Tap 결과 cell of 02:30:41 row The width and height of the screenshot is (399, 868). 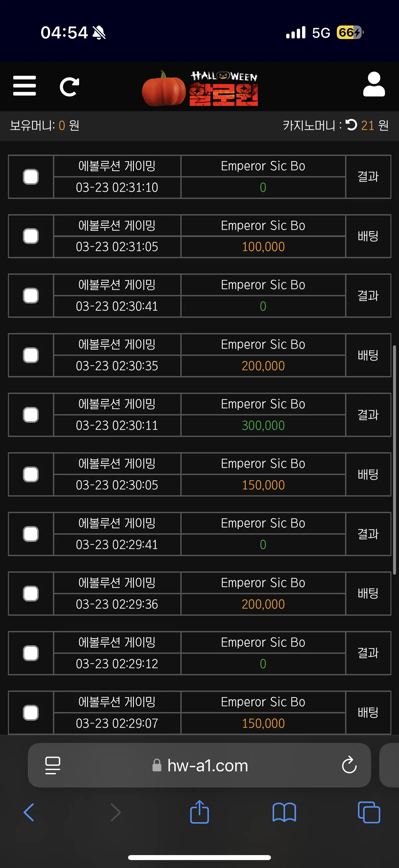click(x=368, y=296)
